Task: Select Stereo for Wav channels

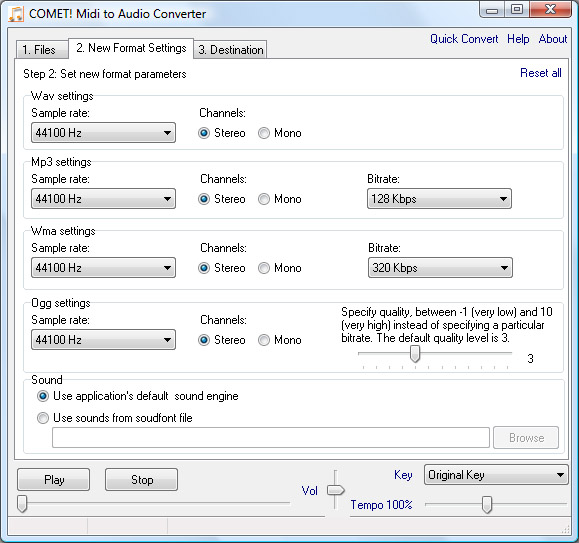Action: coord(222,133)
